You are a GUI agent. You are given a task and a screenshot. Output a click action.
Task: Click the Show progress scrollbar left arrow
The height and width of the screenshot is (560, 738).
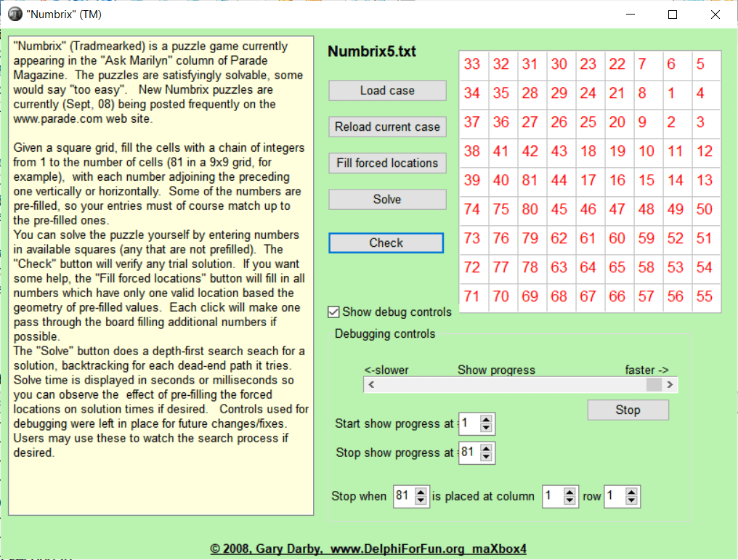370,385
